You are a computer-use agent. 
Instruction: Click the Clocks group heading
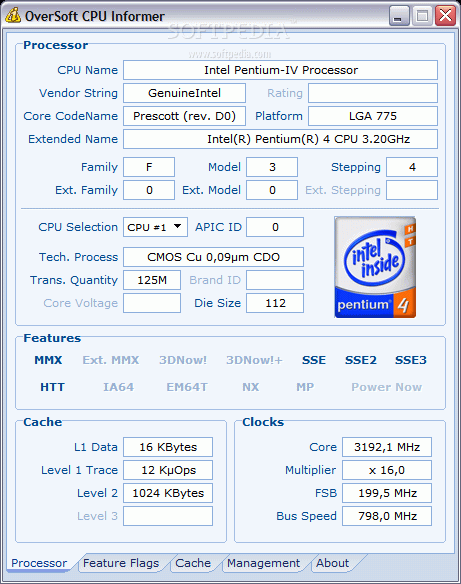coord(263,422)
